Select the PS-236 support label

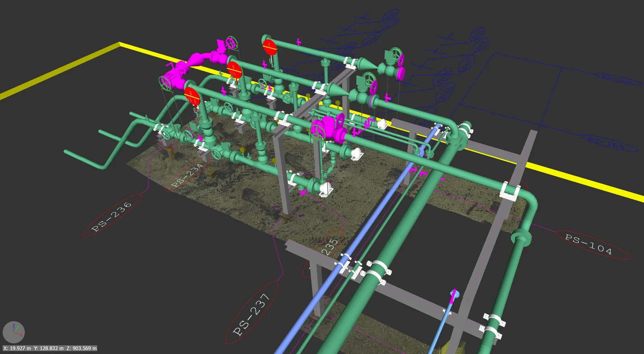click(112, 216)
